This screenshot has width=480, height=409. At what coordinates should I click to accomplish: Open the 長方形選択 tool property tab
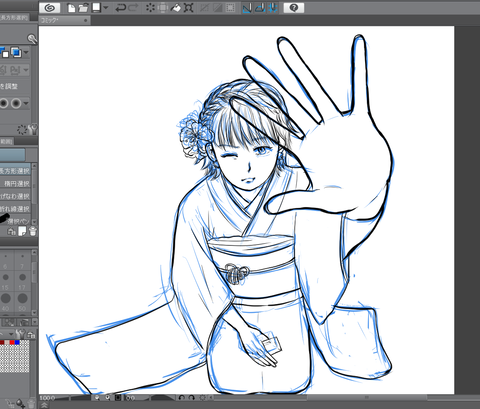coord(14,17)
